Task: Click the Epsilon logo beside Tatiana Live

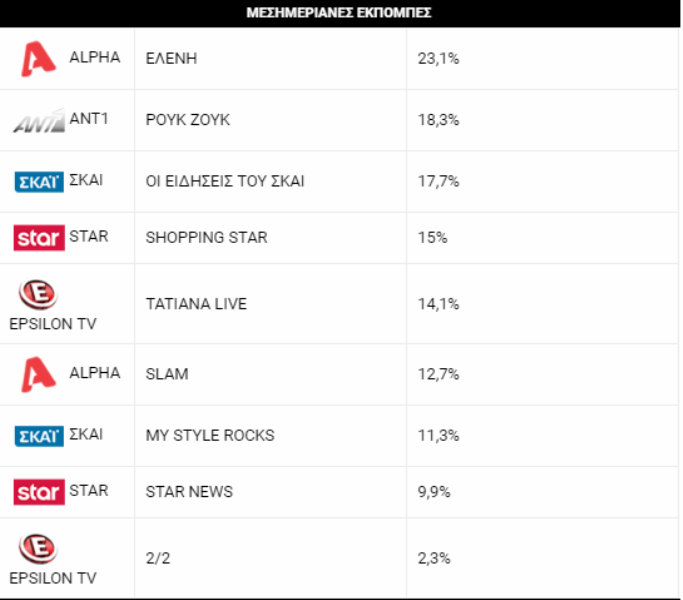Action: tap(38, 295)
